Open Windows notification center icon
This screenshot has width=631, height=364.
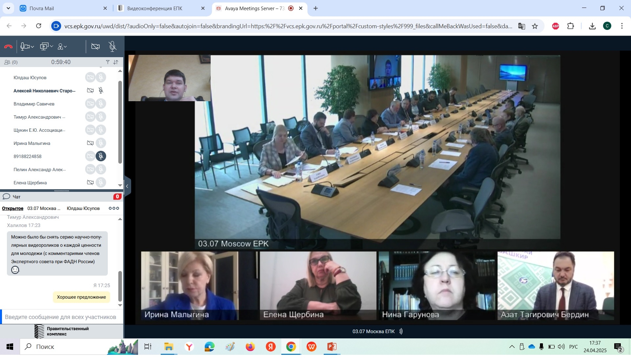coord(618,347)
